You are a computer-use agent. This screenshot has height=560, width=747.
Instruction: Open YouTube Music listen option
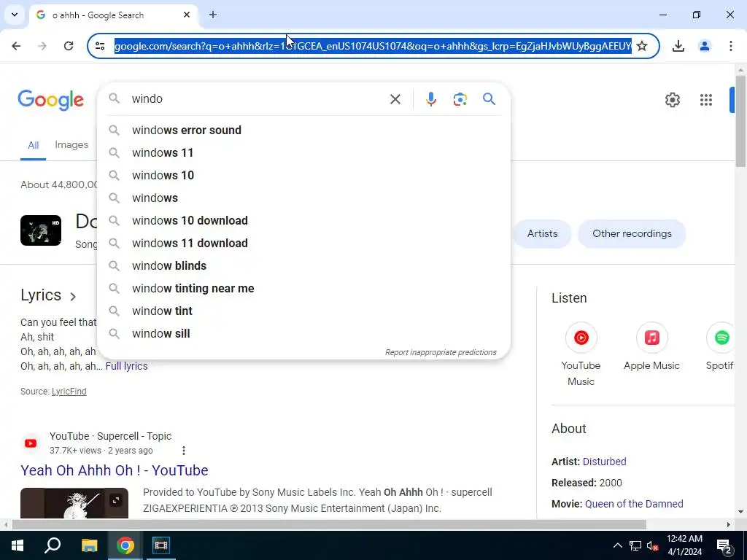[581, 354]
